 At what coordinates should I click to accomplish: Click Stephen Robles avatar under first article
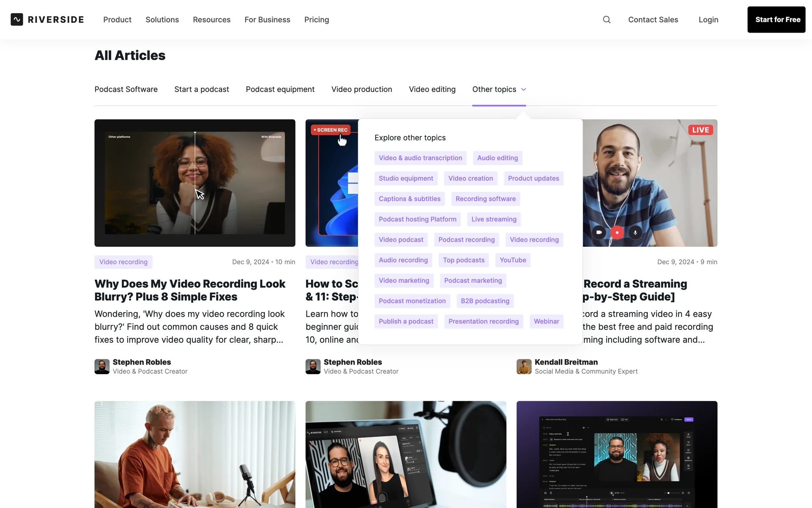coord(102,367)
